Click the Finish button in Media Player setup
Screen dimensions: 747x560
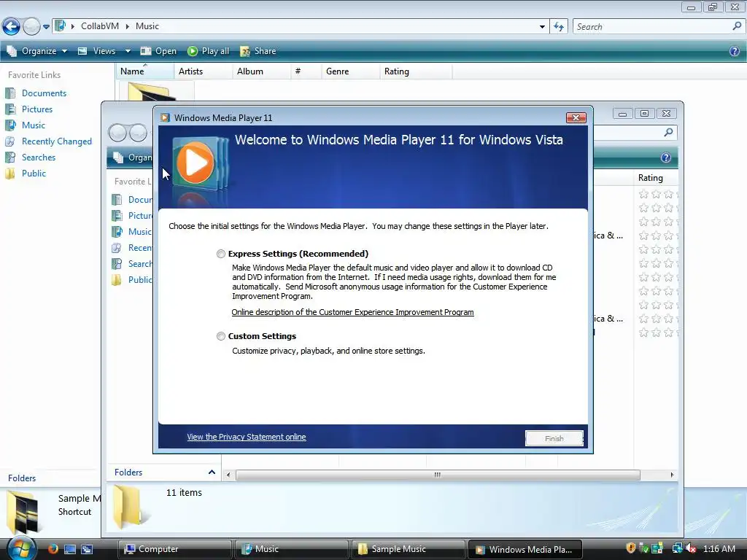(x=554, y=438)
